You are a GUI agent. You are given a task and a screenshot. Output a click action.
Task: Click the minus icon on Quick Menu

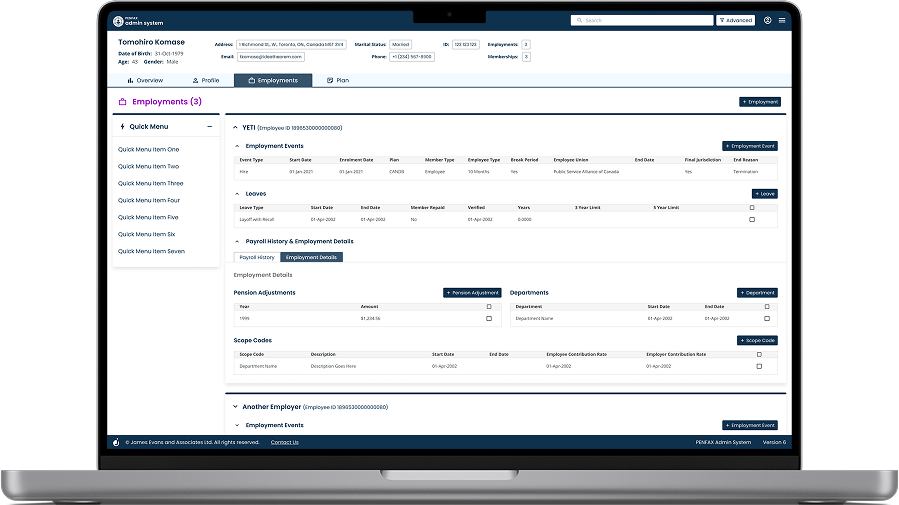[x=209, y=127]
